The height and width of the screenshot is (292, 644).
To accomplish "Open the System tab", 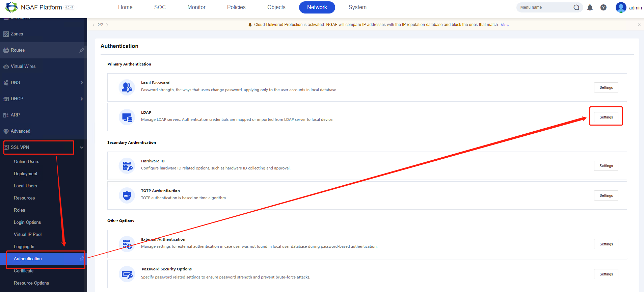I will [357, 7].
